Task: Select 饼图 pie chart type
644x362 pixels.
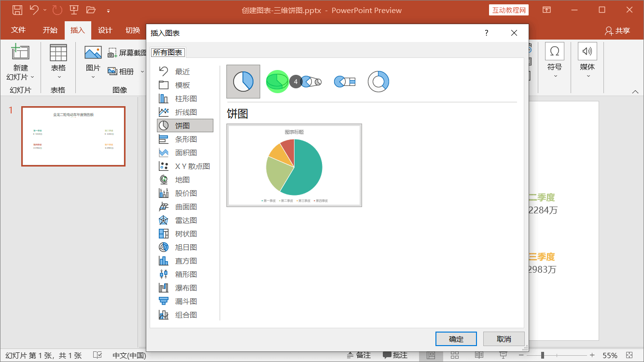Action: (185, 125)
